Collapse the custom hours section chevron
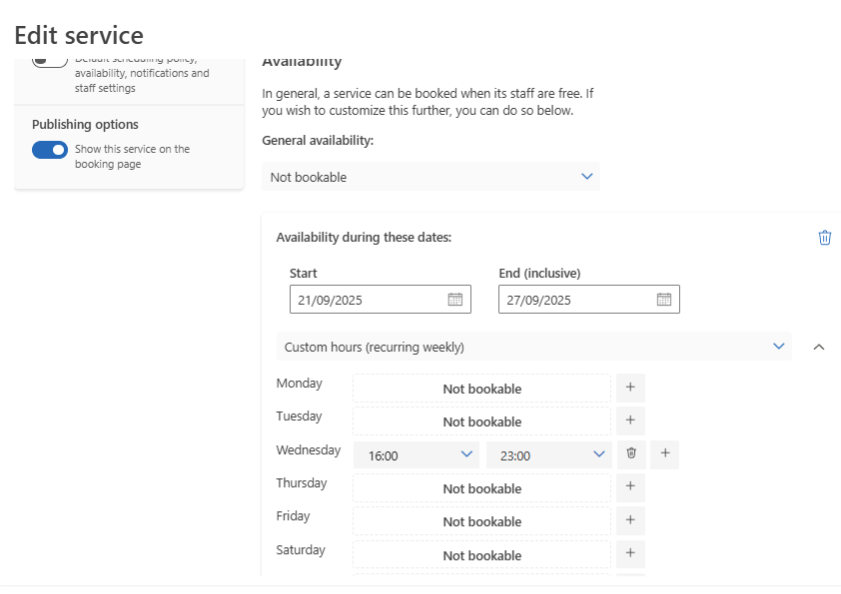841x594 pixels. pyautogui.click(x=819, y=347)
